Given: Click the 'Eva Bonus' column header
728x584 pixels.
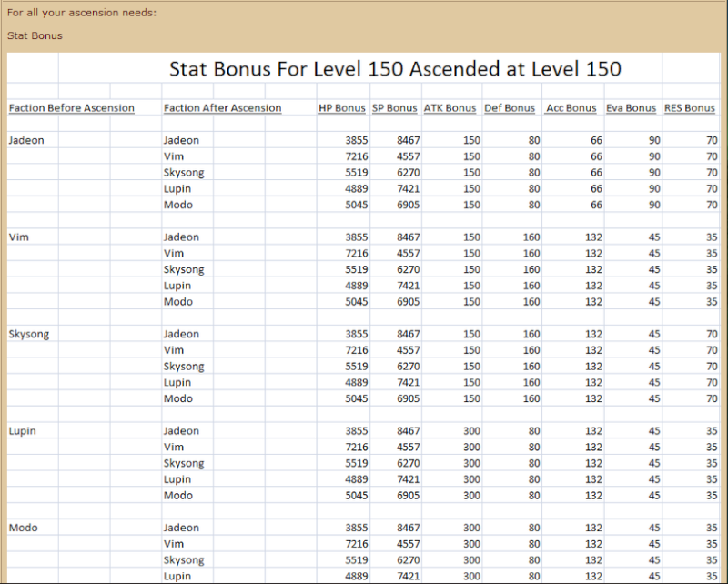Looking at the screenshot, I should point(631,107).
